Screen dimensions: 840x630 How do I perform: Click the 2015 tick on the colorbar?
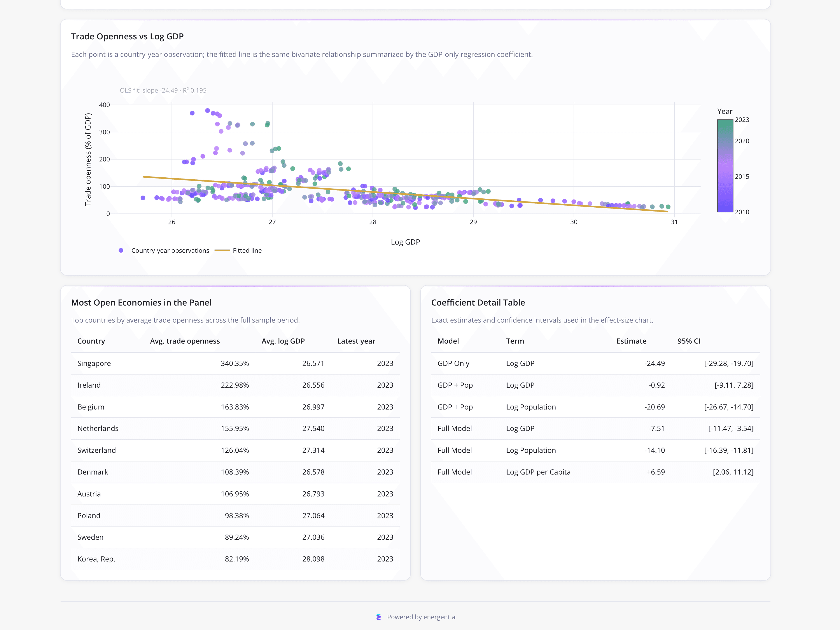742,177
